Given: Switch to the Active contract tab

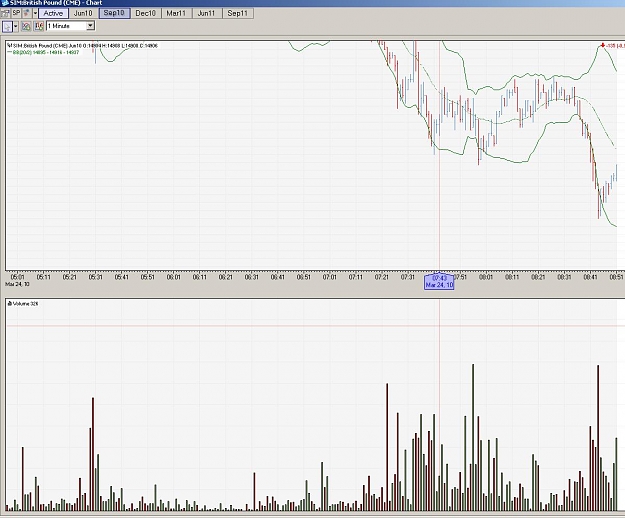Looking at the screenshot, I should coord(53,13).
